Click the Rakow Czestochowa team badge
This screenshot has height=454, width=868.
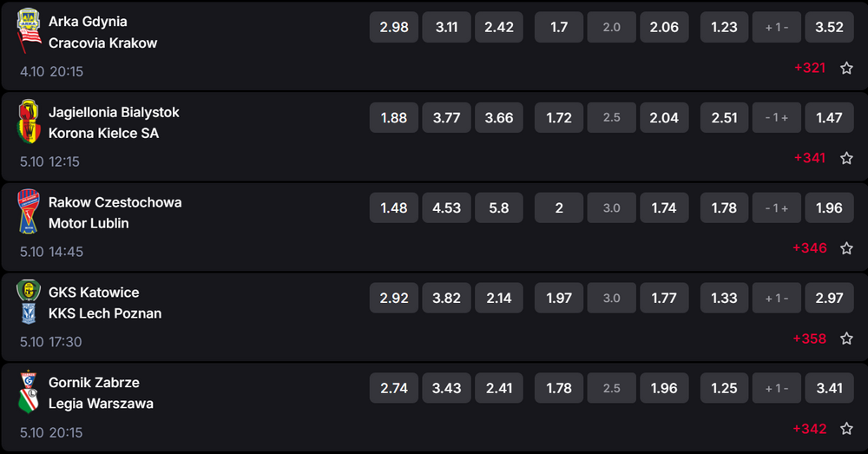pyautogui.click(x=29, y=201)
